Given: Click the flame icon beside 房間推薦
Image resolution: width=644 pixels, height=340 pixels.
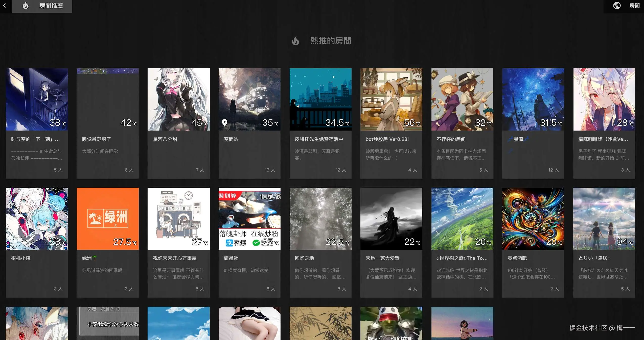Looking at the screenshot, I should tap(26, 6).
